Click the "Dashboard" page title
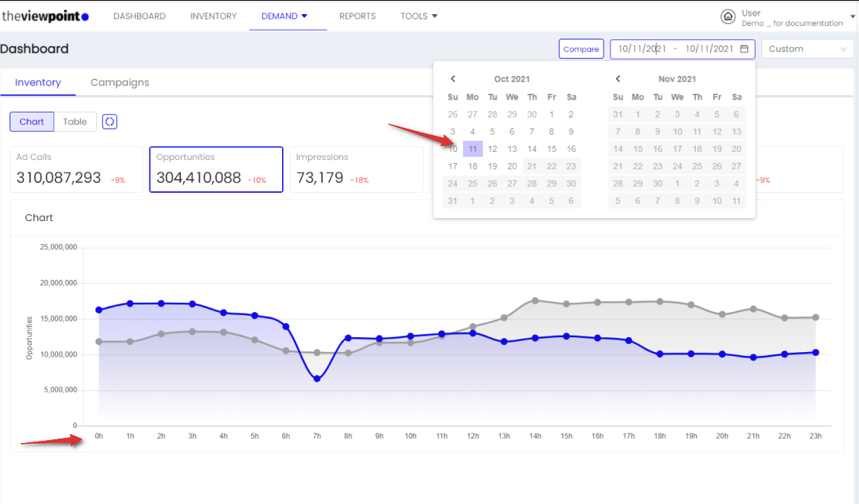859x504 pixels. (34, 48)
